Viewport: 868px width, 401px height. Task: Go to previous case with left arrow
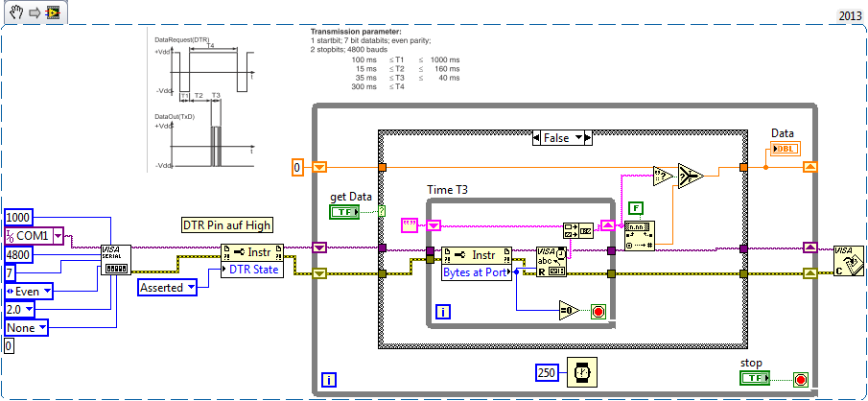(536, 137)
